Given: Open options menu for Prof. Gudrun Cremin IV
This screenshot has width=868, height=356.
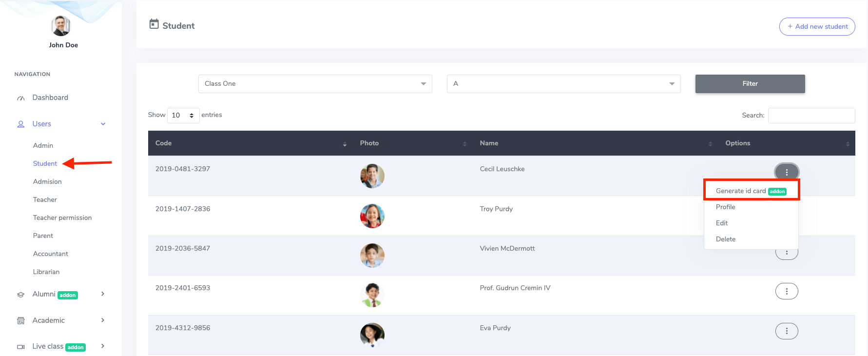Looking at the screenshot, I should click(786, 291).
